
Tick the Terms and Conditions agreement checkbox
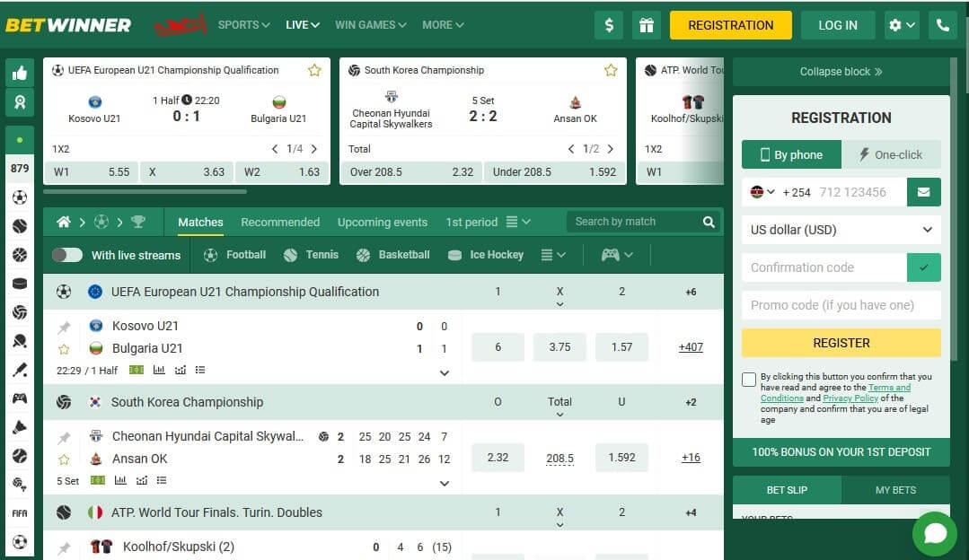coord(749,379)
